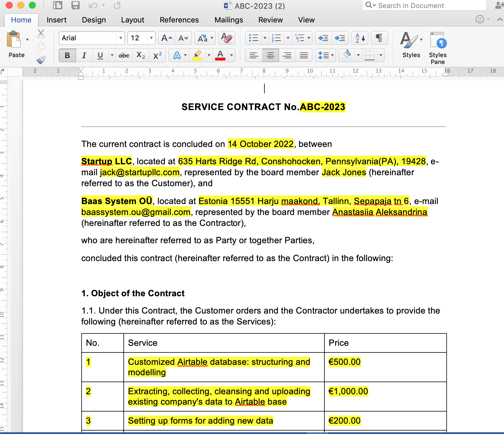Image resolution: width=504 pixels, height=434 pixels.
Task: Pick a font color from the red swatch
Action: 220,55
